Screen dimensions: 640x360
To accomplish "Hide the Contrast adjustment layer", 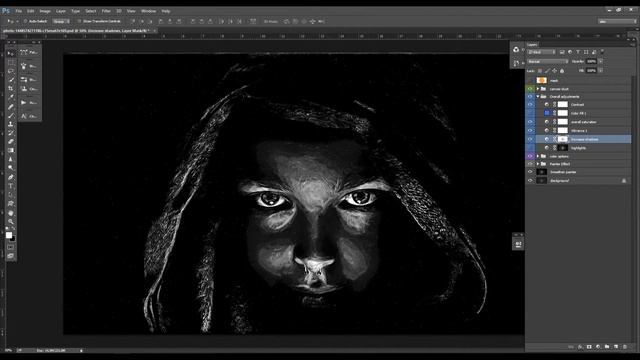I will [530, 104].
